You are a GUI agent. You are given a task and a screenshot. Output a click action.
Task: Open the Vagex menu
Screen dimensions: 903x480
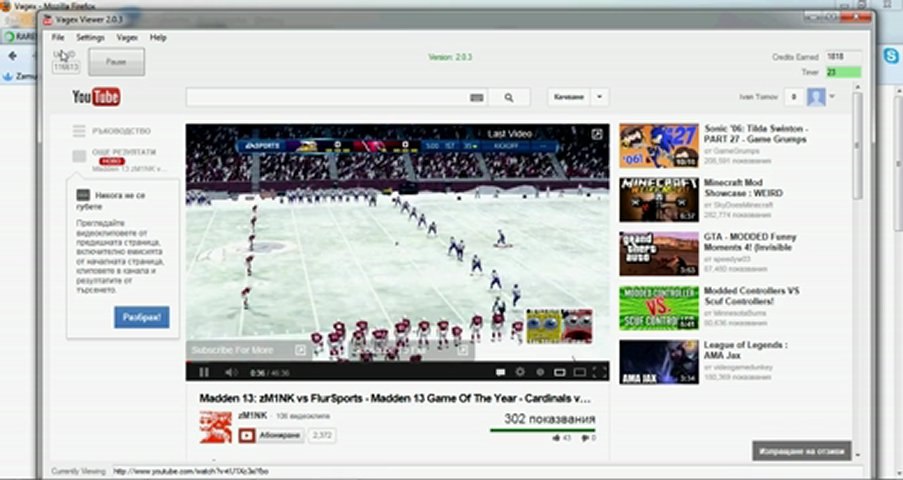pyautogui.click(x=127, y=37)
